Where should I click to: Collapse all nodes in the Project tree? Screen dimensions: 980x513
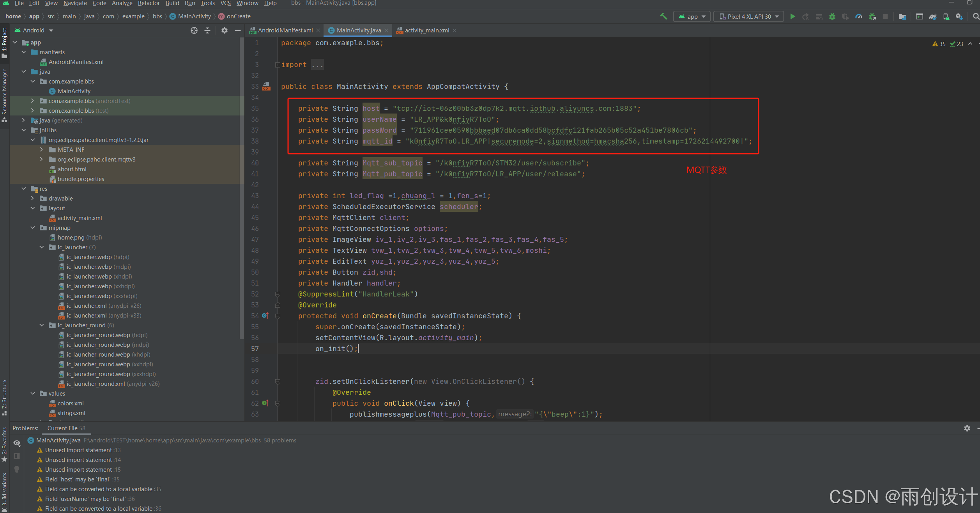tap(207, 30)
